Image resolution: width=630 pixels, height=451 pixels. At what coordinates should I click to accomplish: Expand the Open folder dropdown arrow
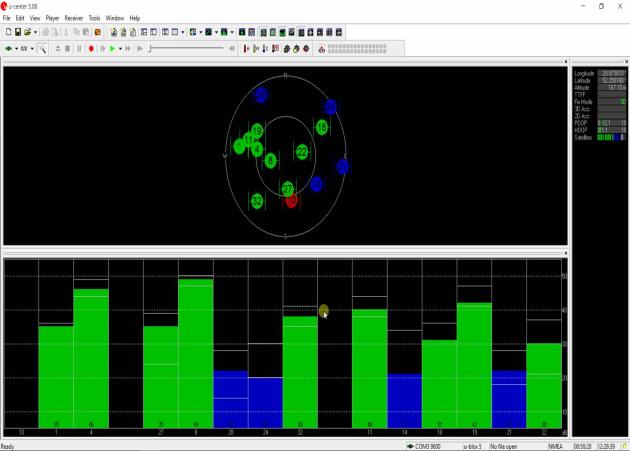(35, 32)
